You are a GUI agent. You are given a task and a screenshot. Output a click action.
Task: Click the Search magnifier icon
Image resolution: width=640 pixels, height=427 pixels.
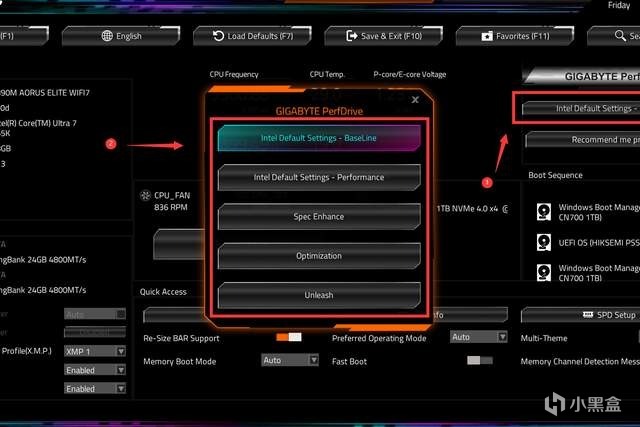(620, 36)
